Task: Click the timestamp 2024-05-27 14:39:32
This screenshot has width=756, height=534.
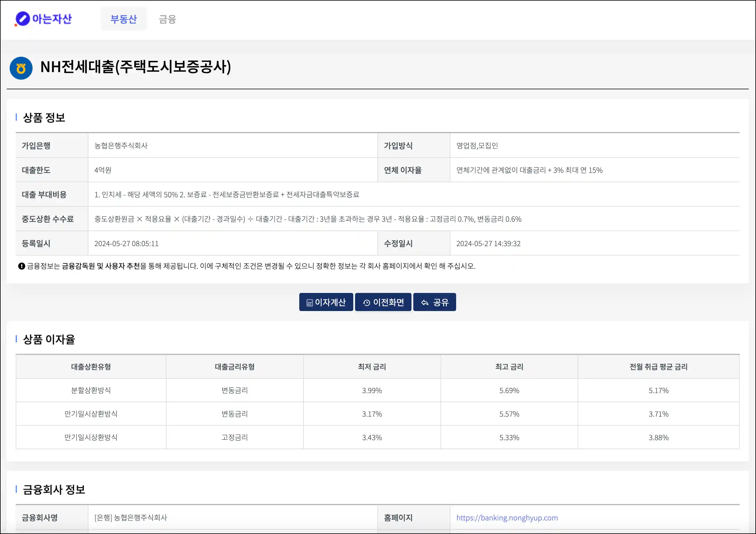Action: (x=488, y=243)
